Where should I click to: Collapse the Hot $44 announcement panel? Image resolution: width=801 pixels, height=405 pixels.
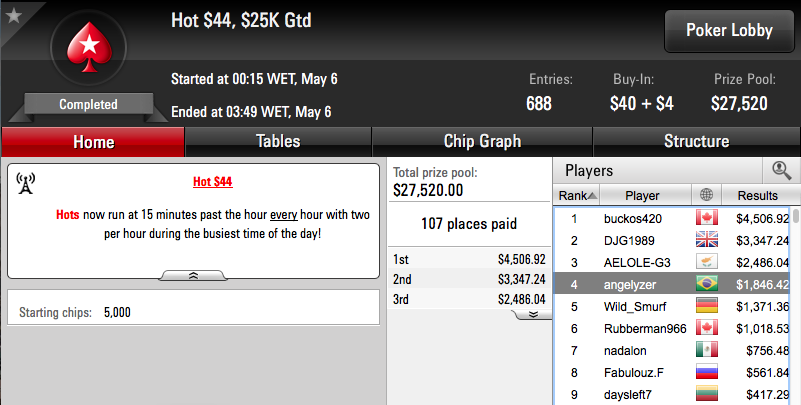(x=193, y=276)
